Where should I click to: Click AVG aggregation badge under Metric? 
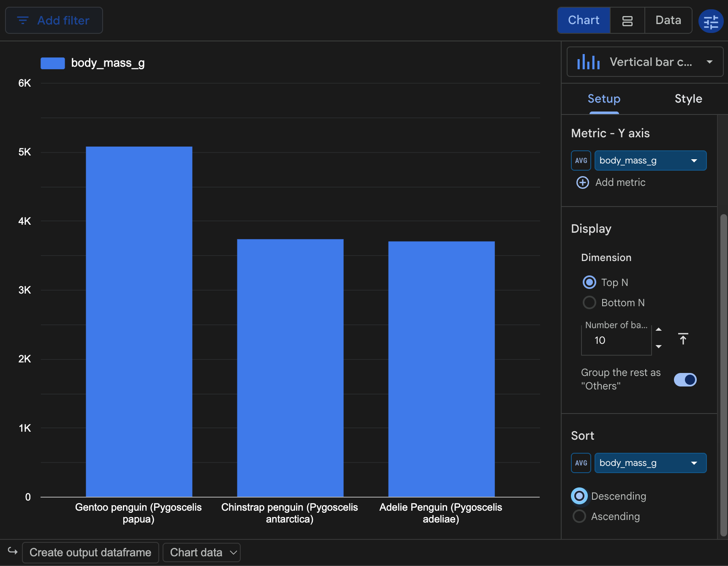(x=581, y=161)
